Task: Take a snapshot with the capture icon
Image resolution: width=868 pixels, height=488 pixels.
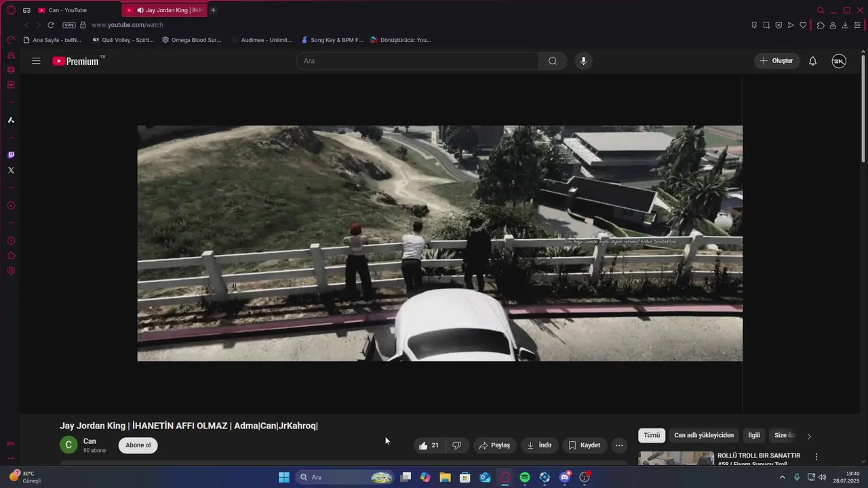Action: (766, 25)
